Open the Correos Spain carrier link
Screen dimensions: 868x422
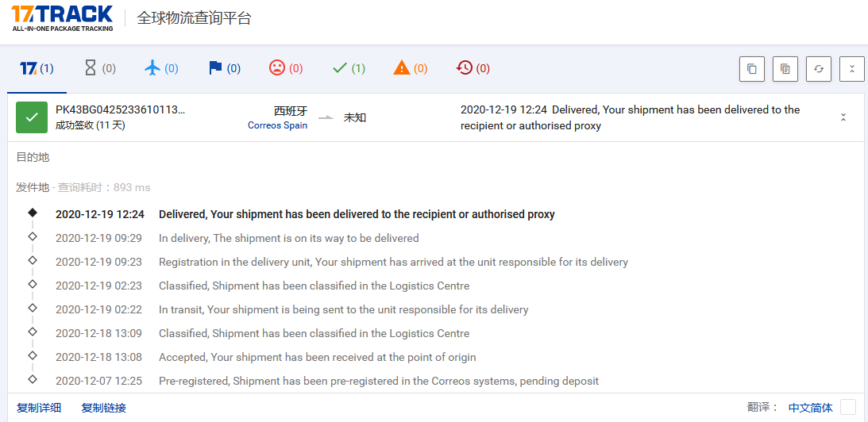(277, 125)
